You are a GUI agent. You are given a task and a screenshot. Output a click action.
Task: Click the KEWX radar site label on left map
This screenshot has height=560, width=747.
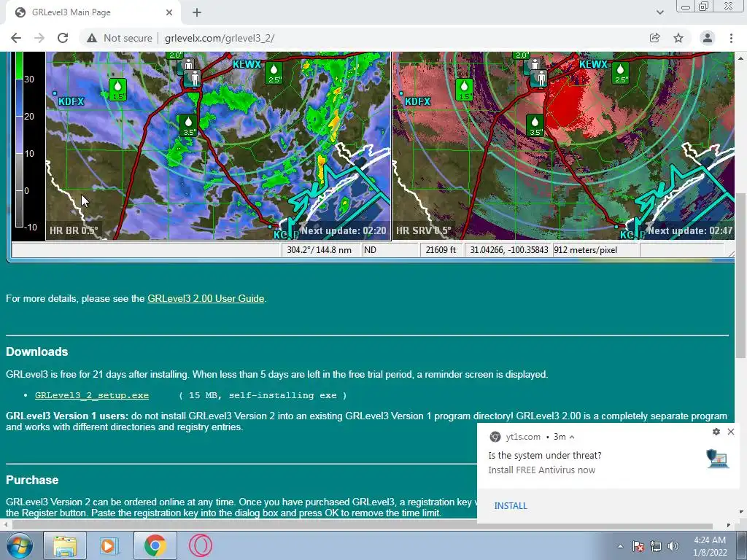[x=247, y=64]
